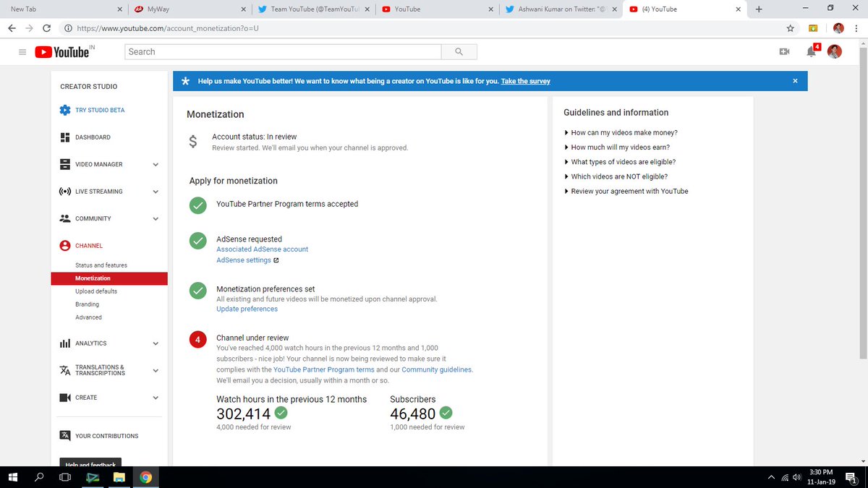Open a new tab with the plus button
The height and width of the screenshot is (488, 868).
[759, 9]
